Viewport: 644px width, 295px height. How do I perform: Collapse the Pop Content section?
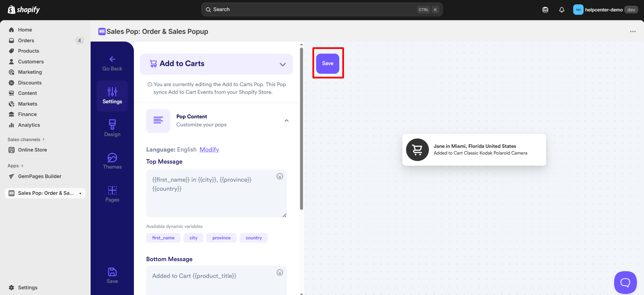(x=286, y=121)
